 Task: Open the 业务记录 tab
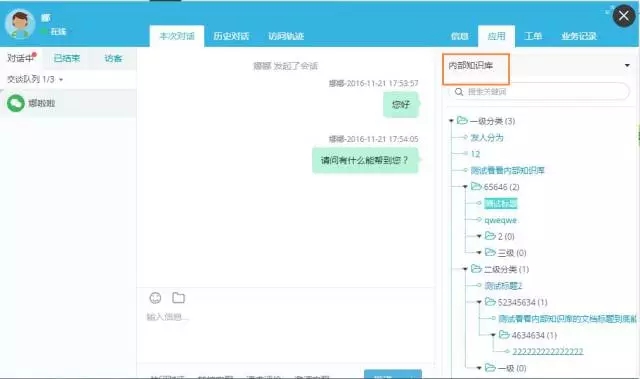(x=579, y=36)
